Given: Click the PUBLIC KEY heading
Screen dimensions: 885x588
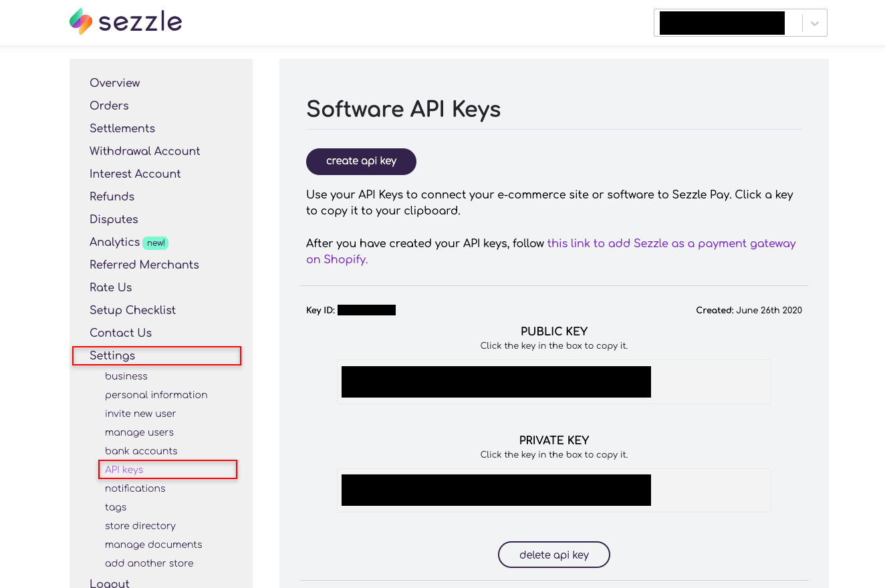Looking at the screenshot, I should [554, 331].
